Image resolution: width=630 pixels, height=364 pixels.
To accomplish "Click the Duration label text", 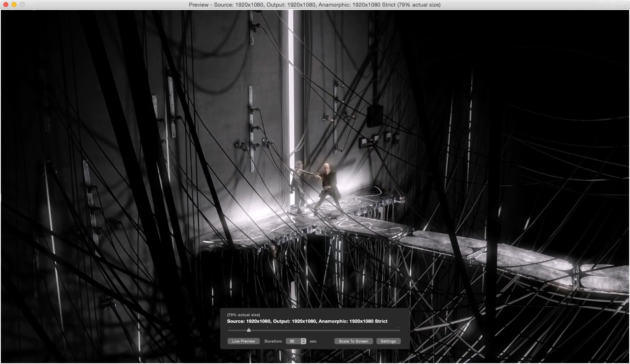I will point(273,341).
